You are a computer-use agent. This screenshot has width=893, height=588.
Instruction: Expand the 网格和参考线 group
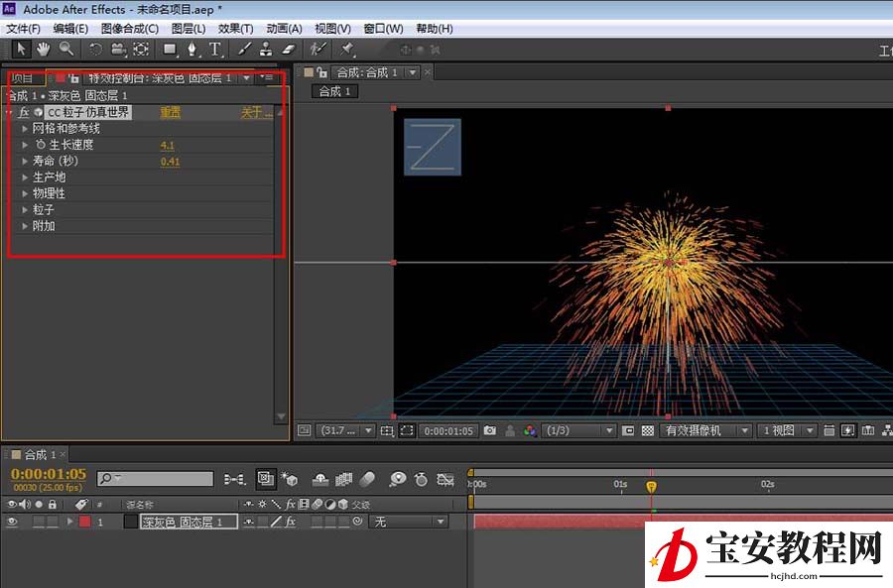[x=25, y=129]
